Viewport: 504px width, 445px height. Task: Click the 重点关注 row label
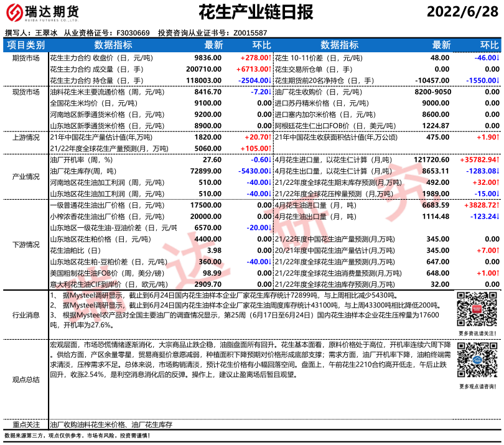[26, 424]
